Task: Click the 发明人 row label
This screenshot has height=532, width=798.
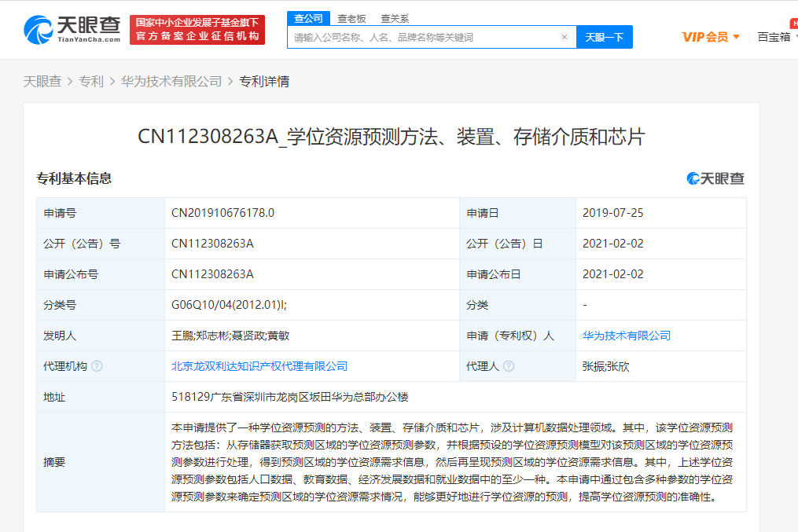Action: [x=60, y=336]
